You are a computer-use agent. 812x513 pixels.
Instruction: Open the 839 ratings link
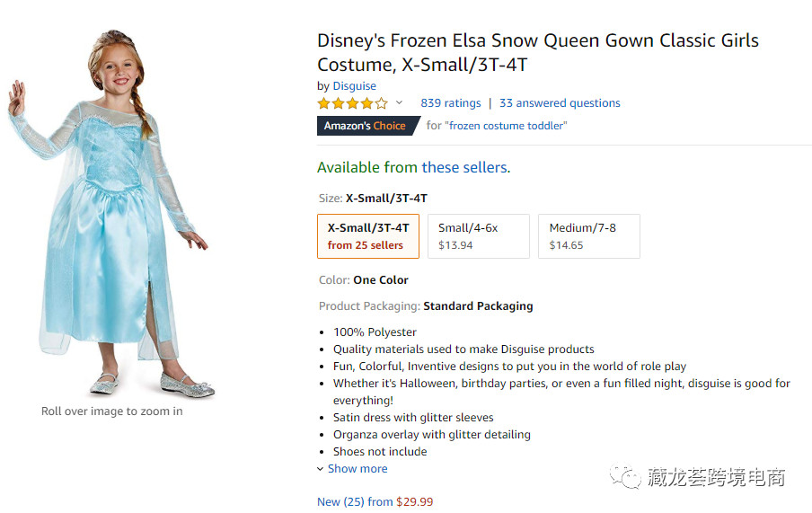(450, 103)
